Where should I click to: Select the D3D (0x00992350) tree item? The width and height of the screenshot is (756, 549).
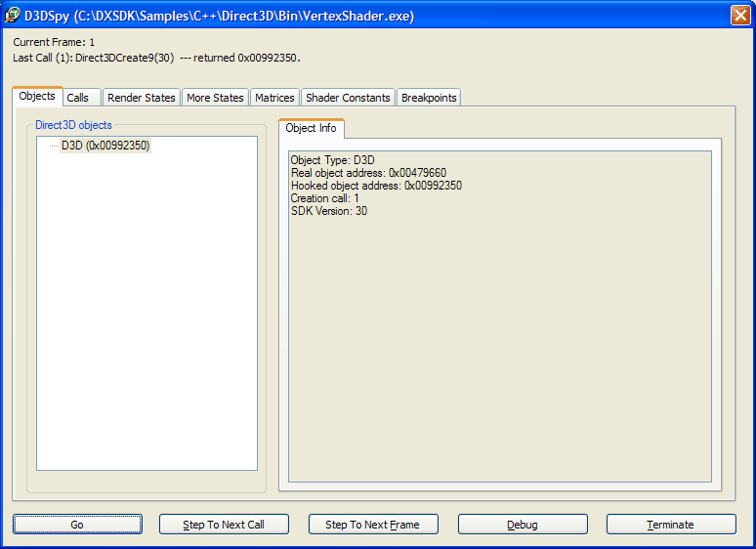105,146
